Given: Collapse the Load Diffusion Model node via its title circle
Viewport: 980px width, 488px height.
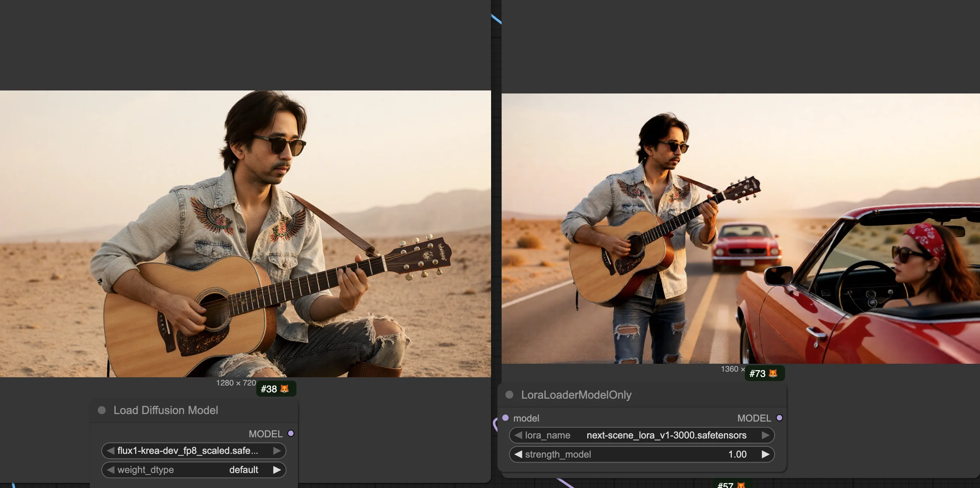Looking at the screenshot, I should coord(102,410).
